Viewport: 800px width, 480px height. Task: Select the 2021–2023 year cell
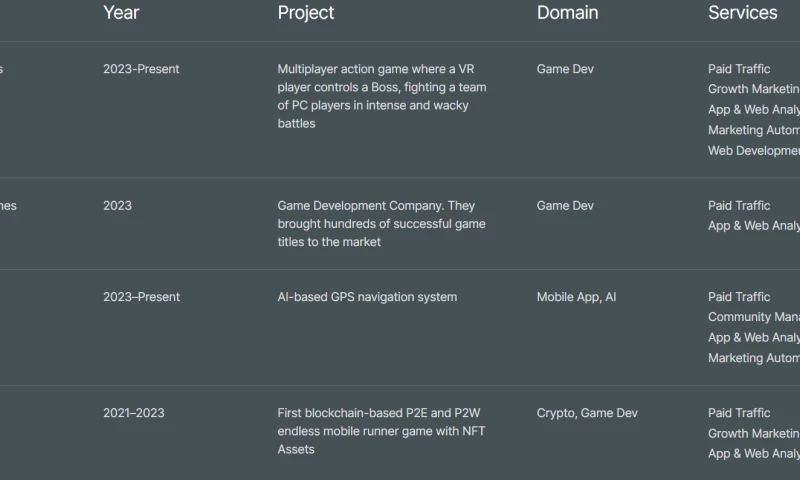click(134, 413)
